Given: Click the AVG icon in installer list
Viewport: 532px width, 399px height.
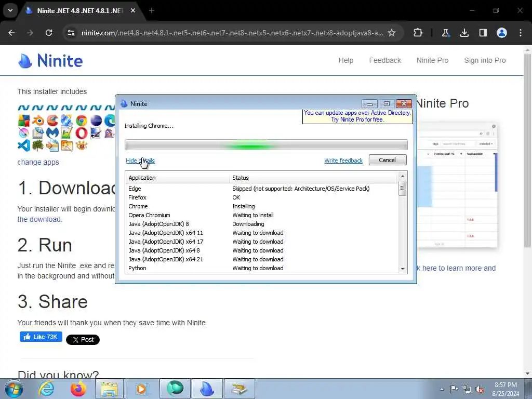Looking at the screenshot, I should [x=24, y=121].
